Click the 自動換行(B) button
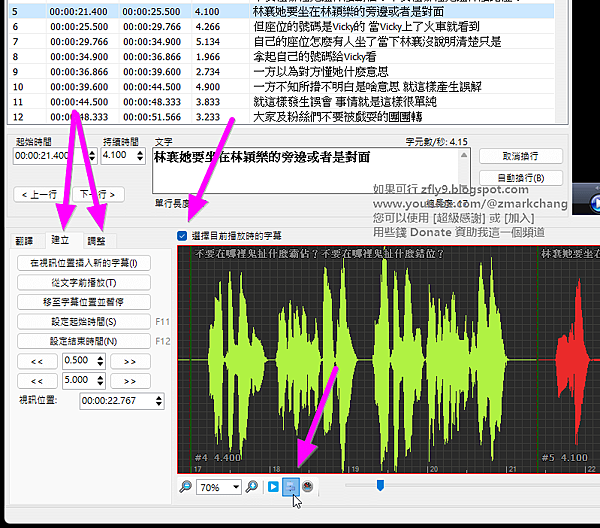This screenshot has height=528, width=600. click(x=521, y=178)
